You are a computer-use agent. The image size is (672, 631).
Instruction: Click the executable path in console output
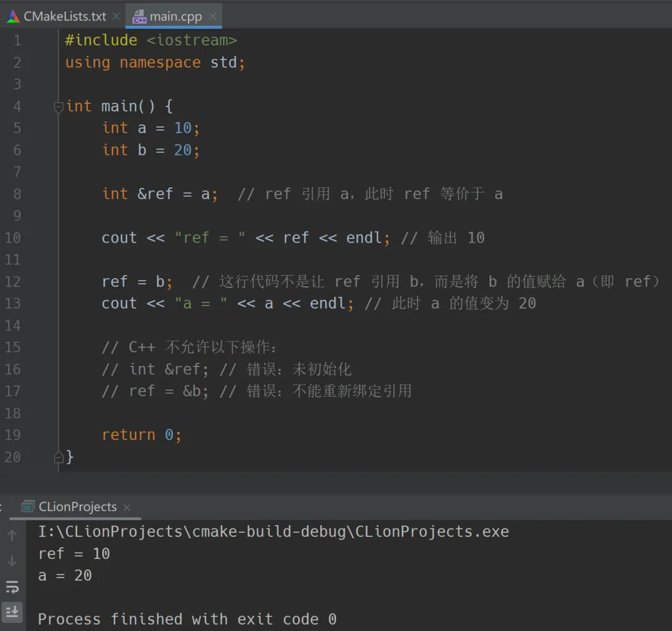[273, 531]
